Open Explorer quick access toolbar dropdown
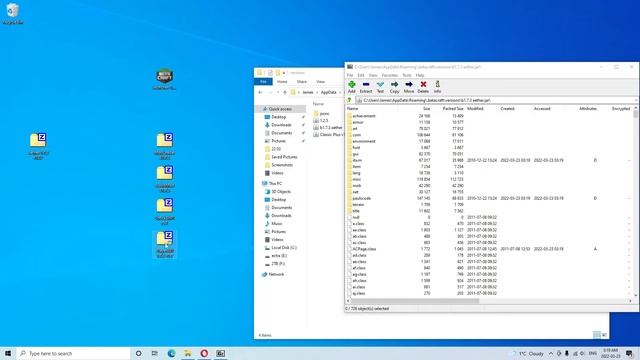The width and height of the screenshot is (640, 360). pos(284,73)
